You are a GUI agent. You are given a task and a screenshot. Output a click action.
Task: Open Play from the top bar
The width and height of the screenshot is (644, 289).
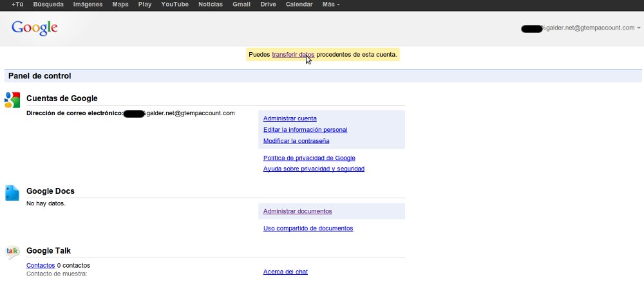click(x=144, y=5)
